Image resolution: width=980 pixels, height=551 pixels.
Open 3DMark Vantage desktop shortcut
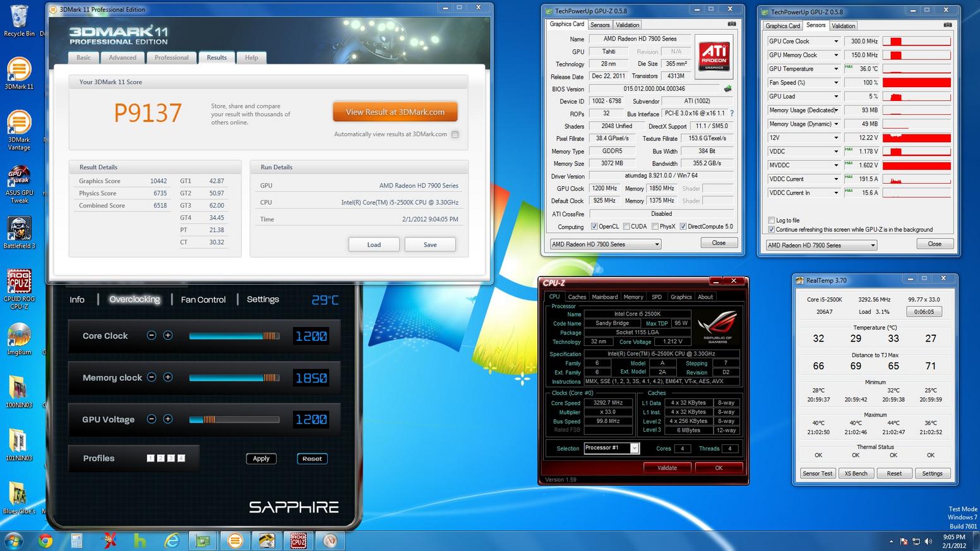(x=19, y=131)
